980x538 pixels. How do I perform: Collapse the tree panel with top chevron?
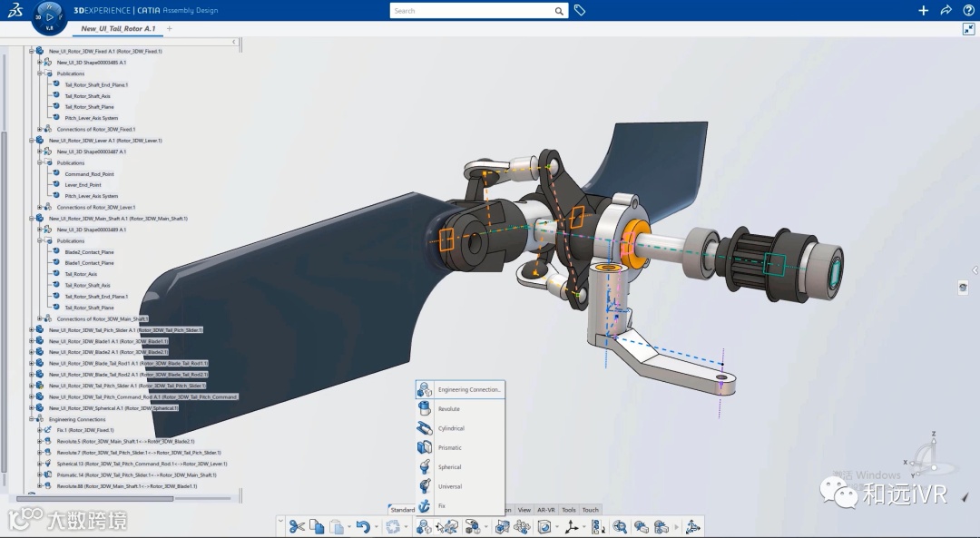pyautogui.click(x=234, y=42)
